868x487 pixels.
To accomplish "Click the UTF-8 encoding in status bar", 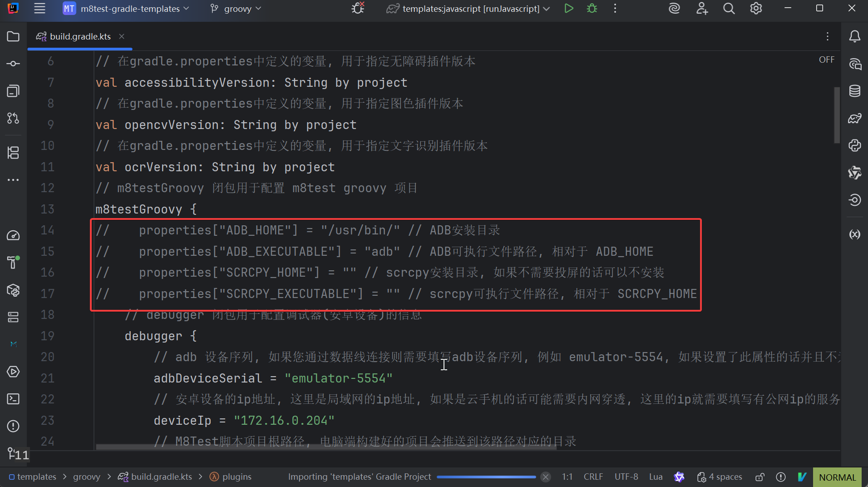I will pyautogui.click(x=626, y=477).
